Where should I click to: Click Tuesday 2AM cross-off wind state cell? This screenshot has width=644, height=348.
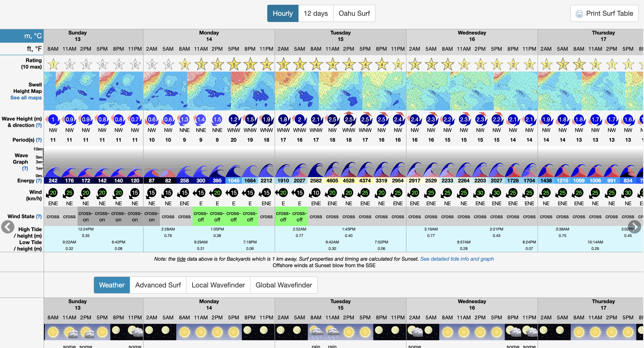(x=283, y=216)
